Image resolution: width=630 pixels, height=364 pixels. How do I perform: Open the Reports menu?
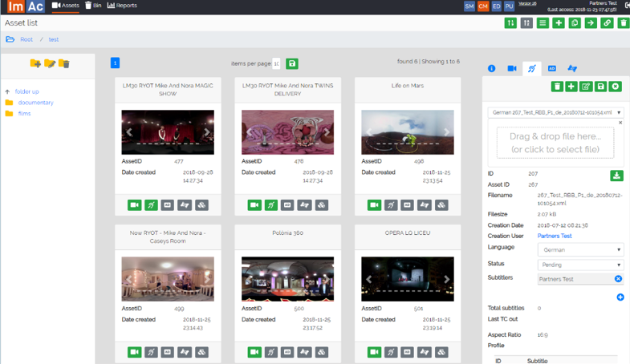[122, 6]
